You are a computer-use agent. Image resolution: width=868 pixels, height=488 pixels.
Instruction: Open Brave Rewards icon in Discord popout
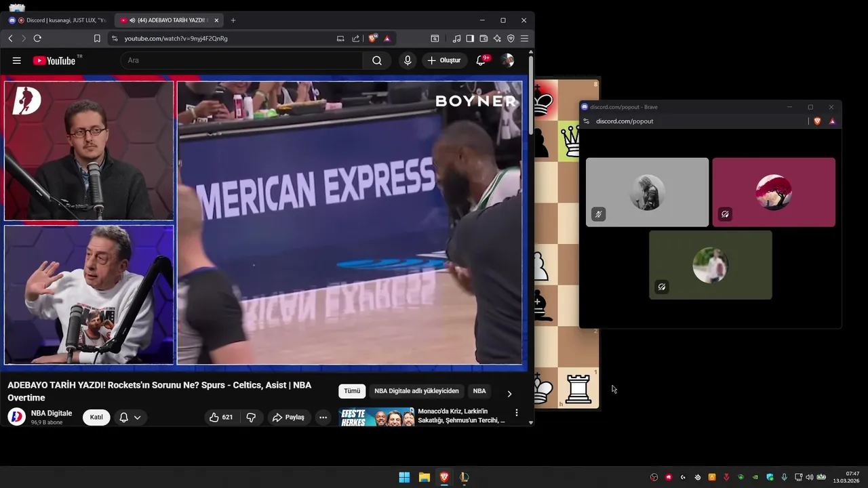[x=832, y=121]
